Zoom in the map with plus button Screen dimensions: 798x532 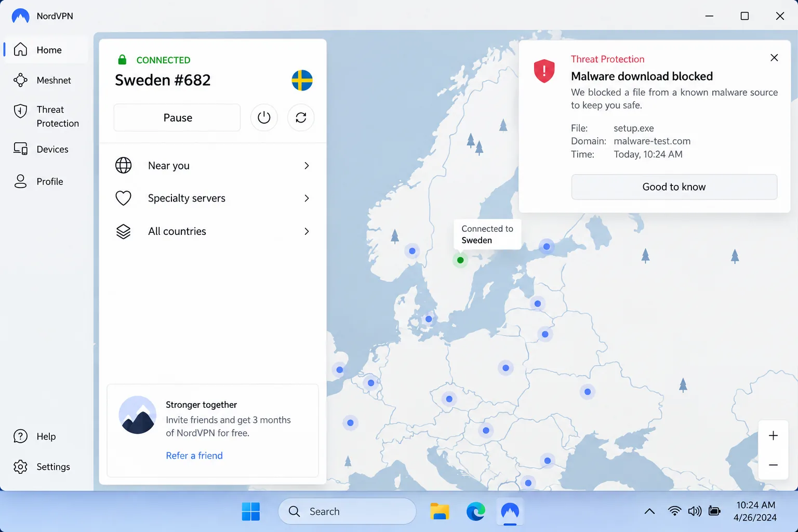[773, 435]
